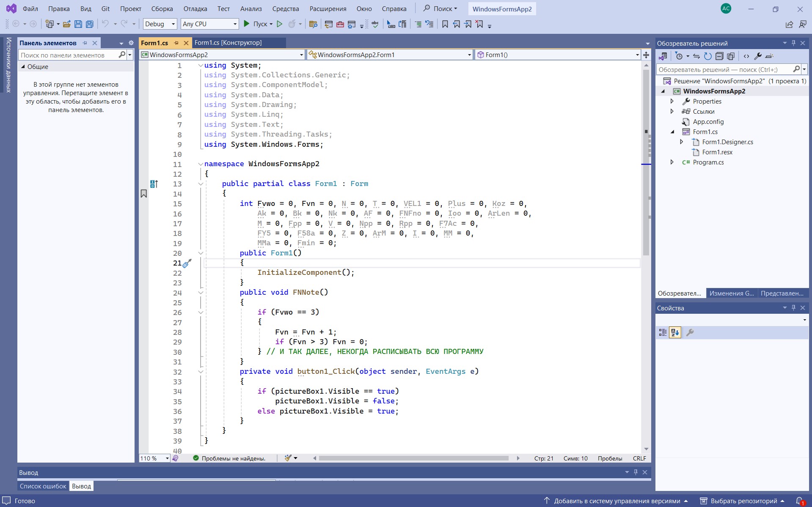Open the Расширения menu
Screen dimensions: 812x507
[328, 9]
